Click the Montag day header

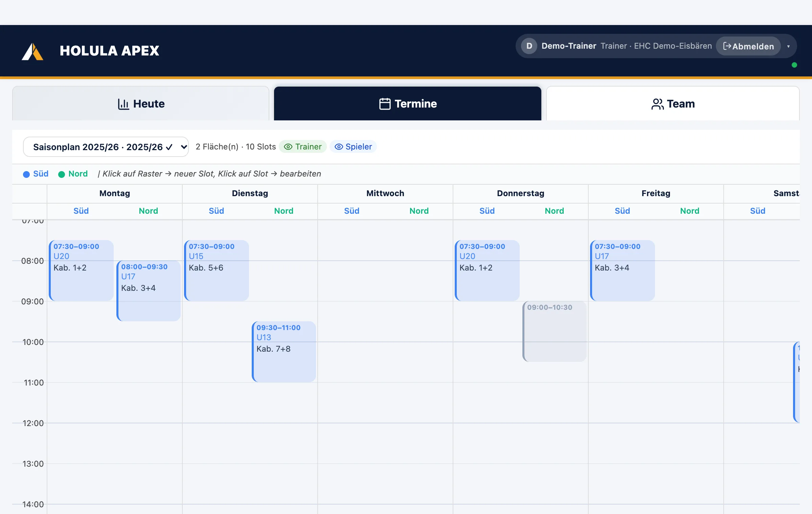click(115, 193)
